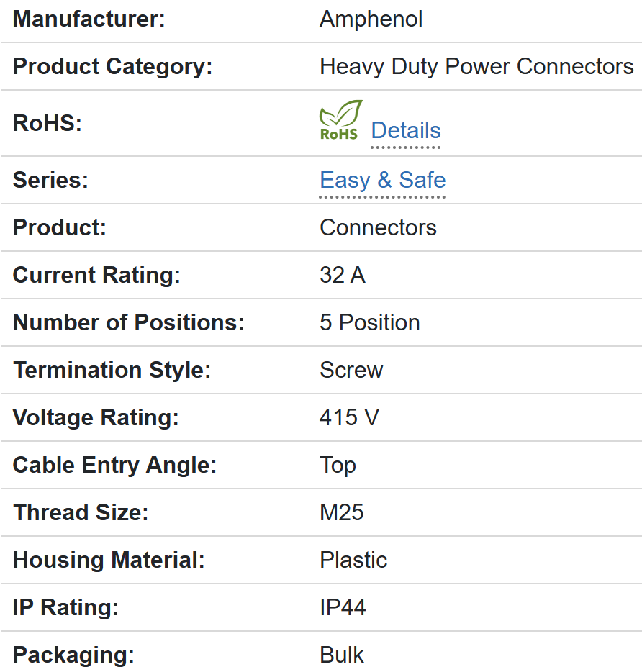Click the 'Cable Entry Angle:' label
642x672 pixels.
pyautogui.click(x=114, y=466)
